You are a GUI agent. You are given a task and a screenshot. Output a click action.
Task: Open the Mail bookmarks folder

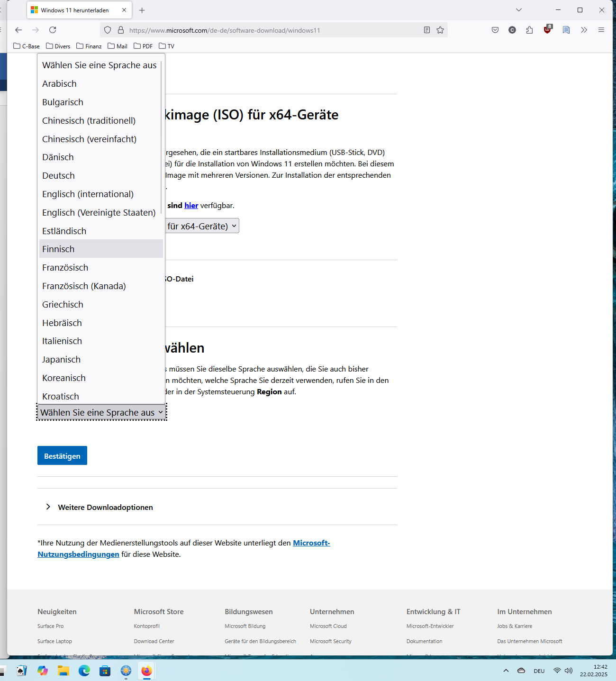(x=118, y=46)
